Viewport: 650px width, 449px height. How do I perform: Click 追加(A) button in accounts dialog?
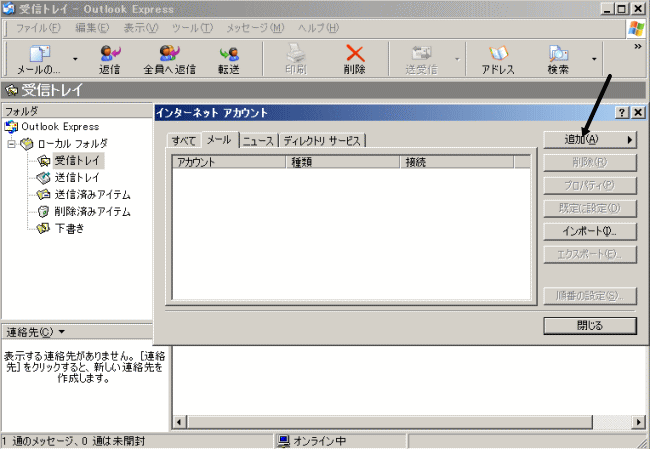590,139
